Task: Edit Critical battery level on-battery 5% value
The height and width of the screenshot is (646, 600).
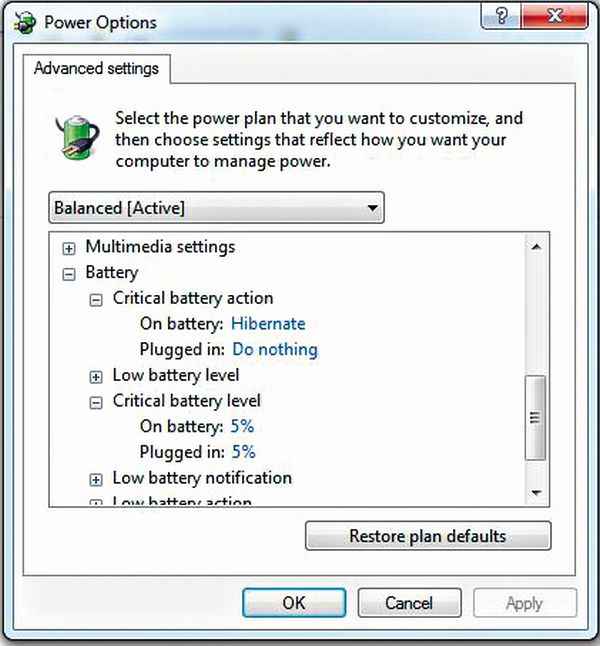Action: click(x=242, y=426)
